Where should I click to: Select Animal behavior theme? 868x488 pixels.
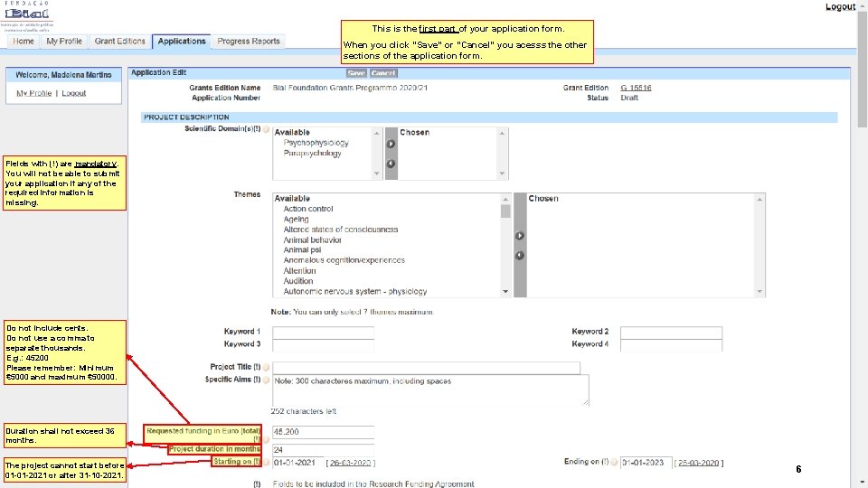click(312, 239)
